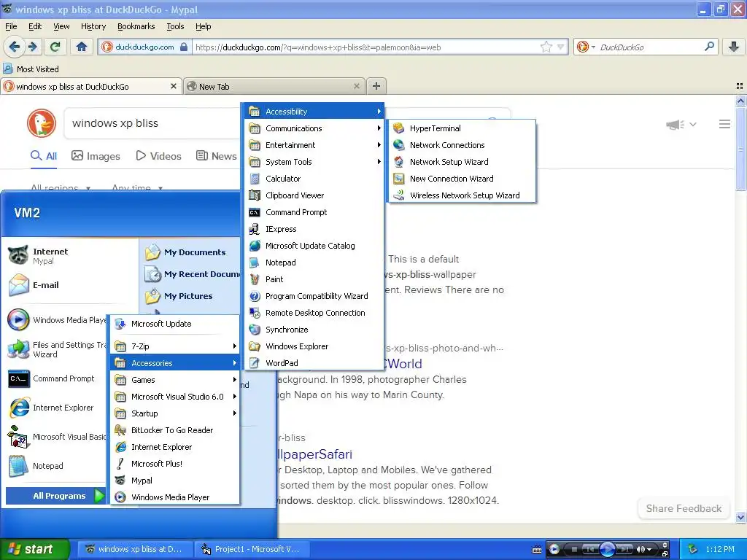Screen dimensions: 747x560
Task: Open Microsoft Visual Basic from Start menu
Action: (56, 437)
